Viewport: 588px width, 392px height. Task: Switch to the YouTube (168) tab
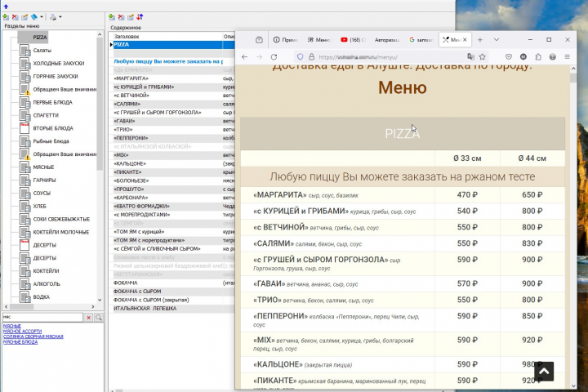[353, 40]
